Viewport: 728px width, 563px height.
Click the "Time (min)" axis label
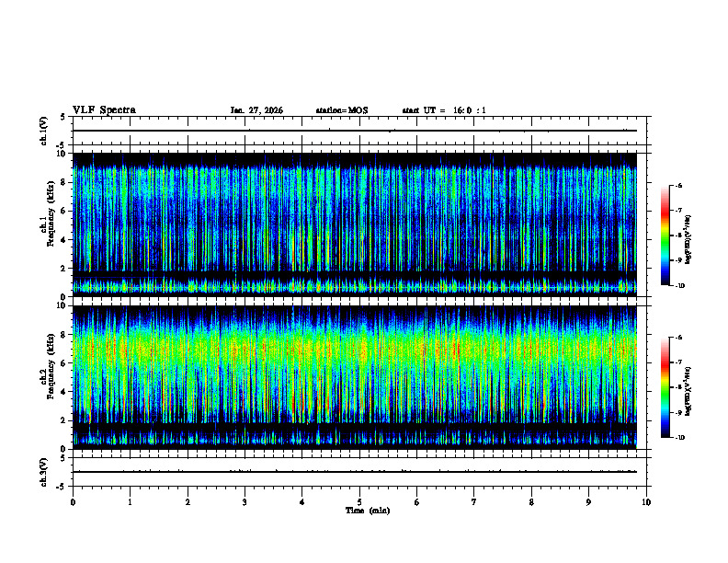368,511
